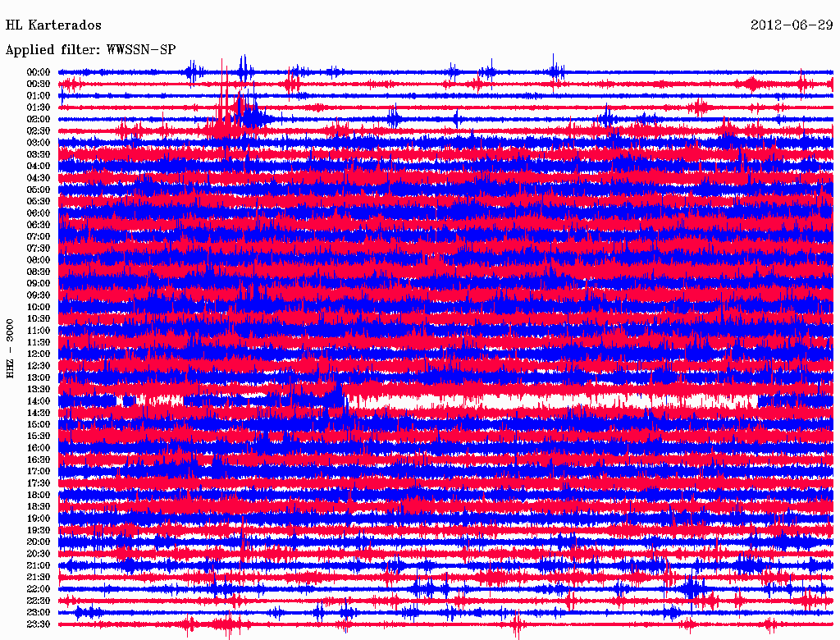Viewport: 840px width, 640px height.
Task: Click the 01:00 time label
Action: click(39, 96)
